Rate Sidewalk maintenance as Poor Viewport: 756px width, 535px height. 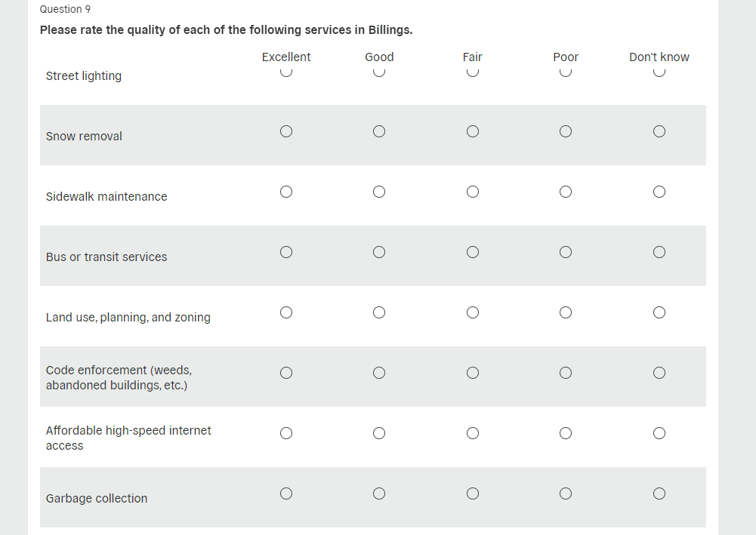tap(566, 191)
